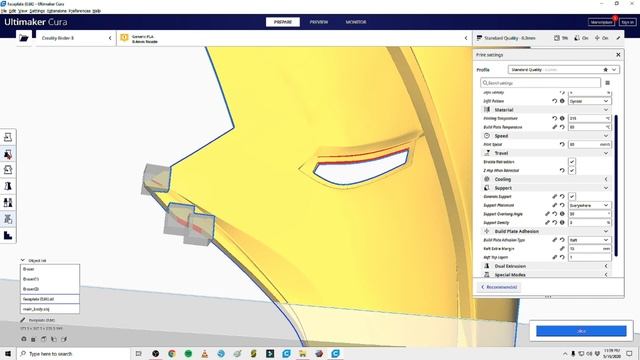Select the Rotate tool in left toolbar
Viewport: 640px width, 360px height.
(8, 170)
